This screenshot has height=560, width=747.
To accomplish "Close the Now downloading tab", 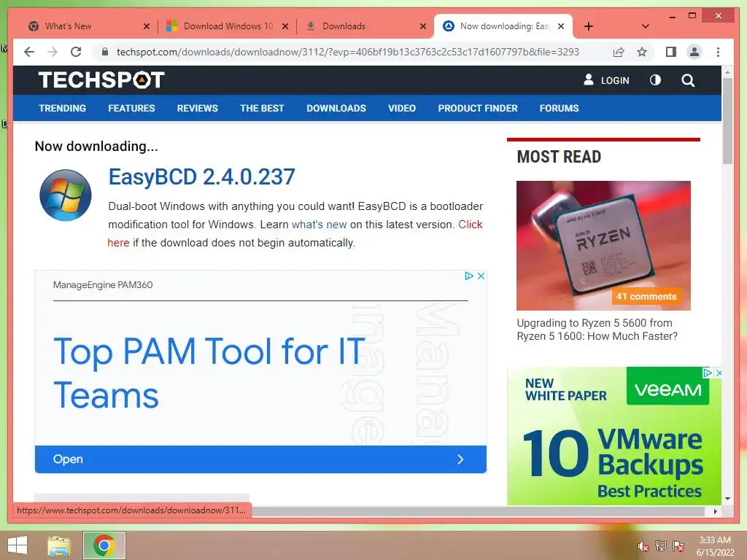I will click(561, 26).
